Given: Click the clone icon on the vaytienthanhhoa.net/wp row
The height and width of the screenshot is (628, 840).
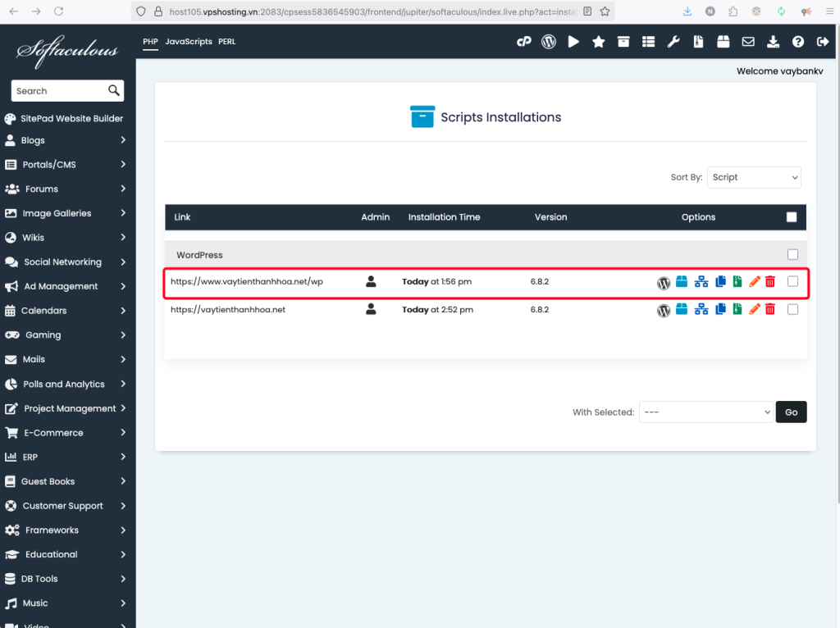Looking at the screenshot, I should [720, 282].
